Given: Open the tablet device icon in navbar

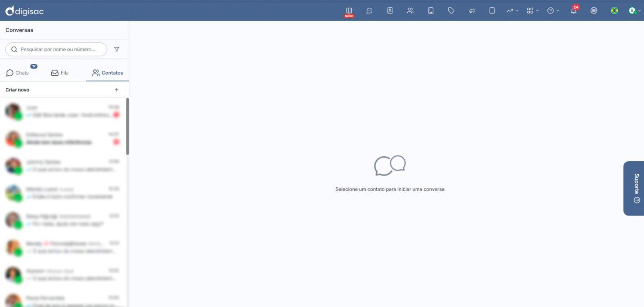Looking at the screenshot, I should pyautogui.click(x=492, y=11).
